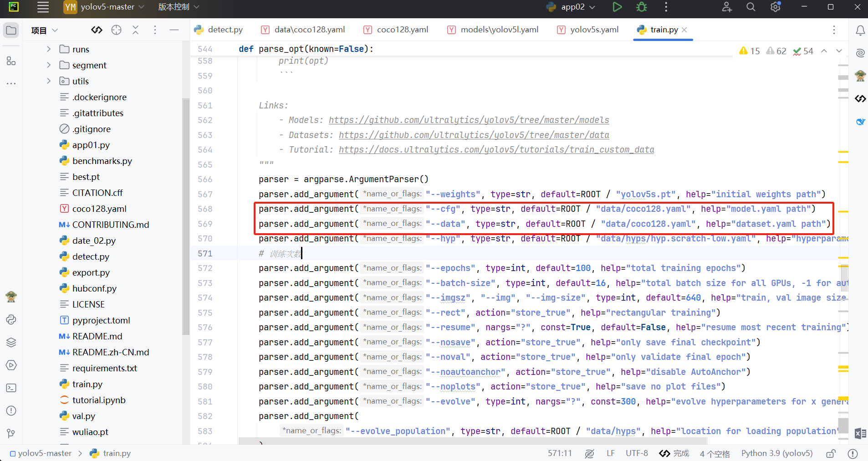The width and height of the screenshot is (868, 461).
Task: Open editor tabs options menu
Action: tap(834, 30)
